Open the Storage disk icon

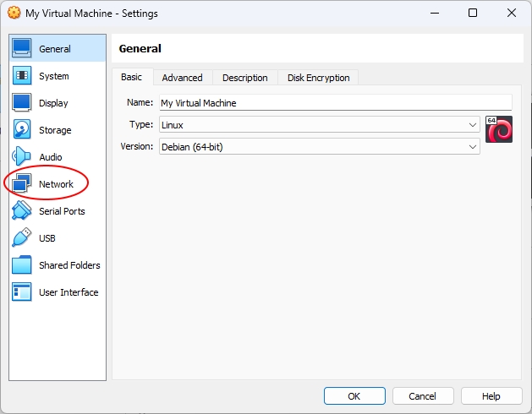[22, 130]
